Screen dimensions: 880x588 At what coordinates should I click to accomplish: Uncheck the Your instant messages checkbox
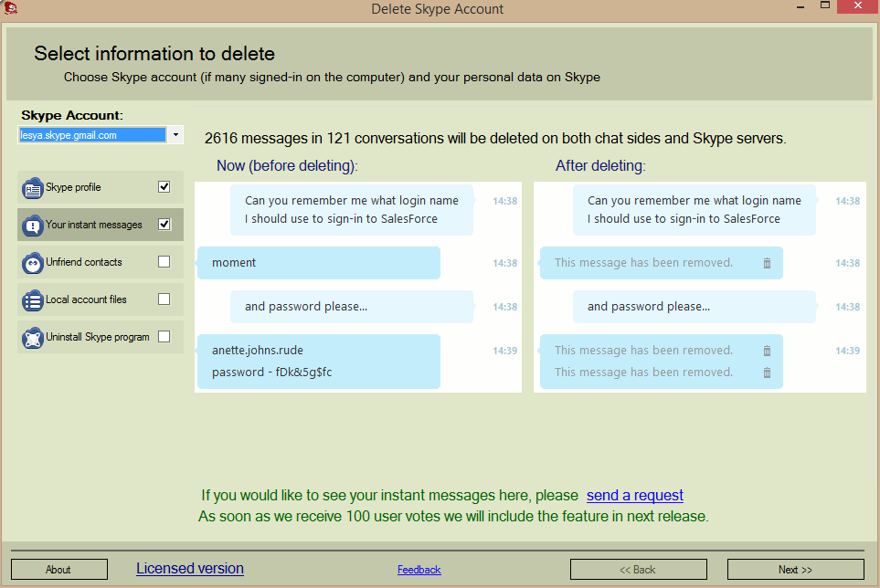tap(164, 225)
